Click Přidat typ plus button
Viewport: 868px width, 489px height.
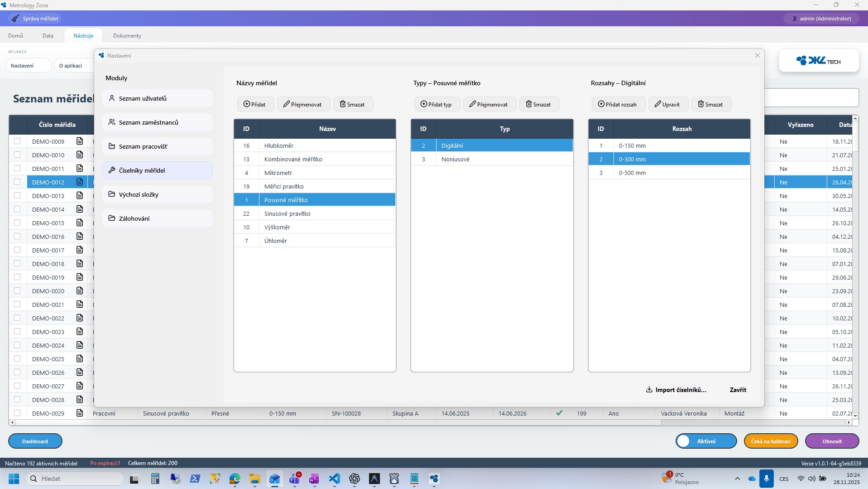tap(436, 104)
